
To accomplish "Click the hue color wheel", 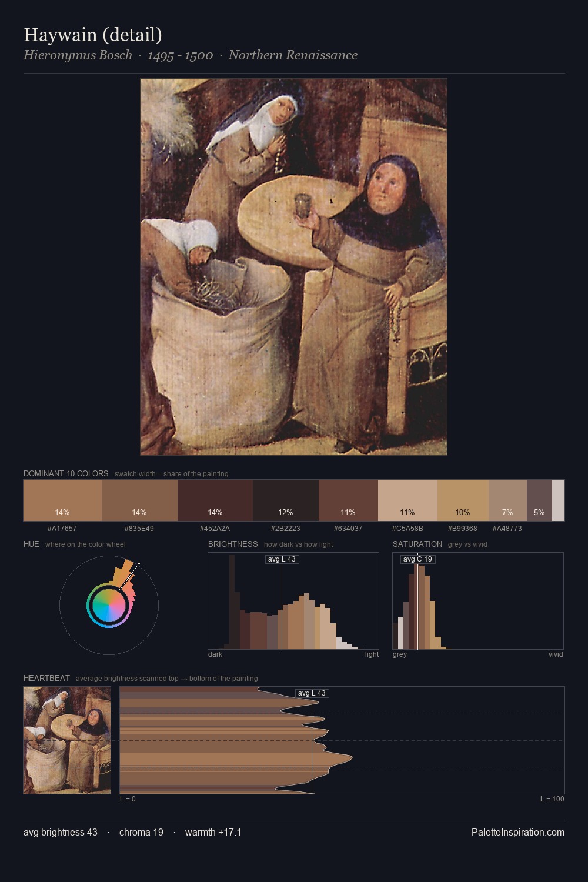I will coord(109,605).
